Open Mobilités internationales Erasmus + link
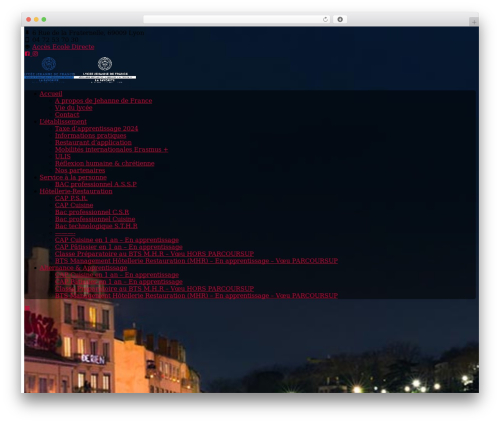The image size is (500, 423). point(111,150)
